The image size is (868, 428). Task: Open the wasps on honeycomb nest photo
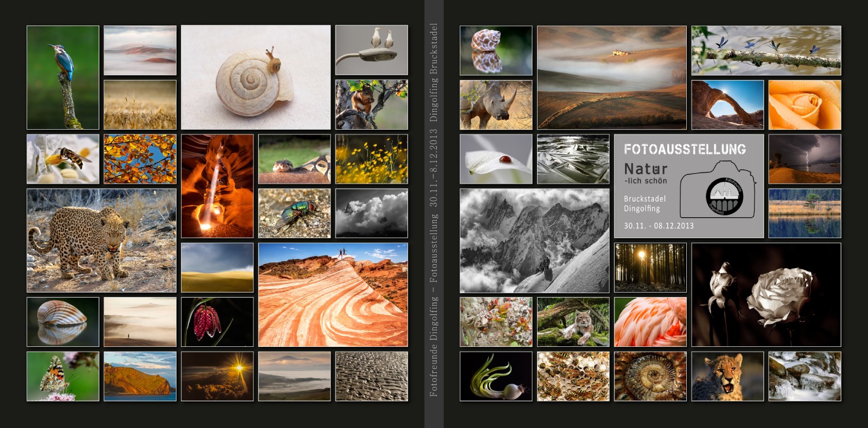point(573,376)
